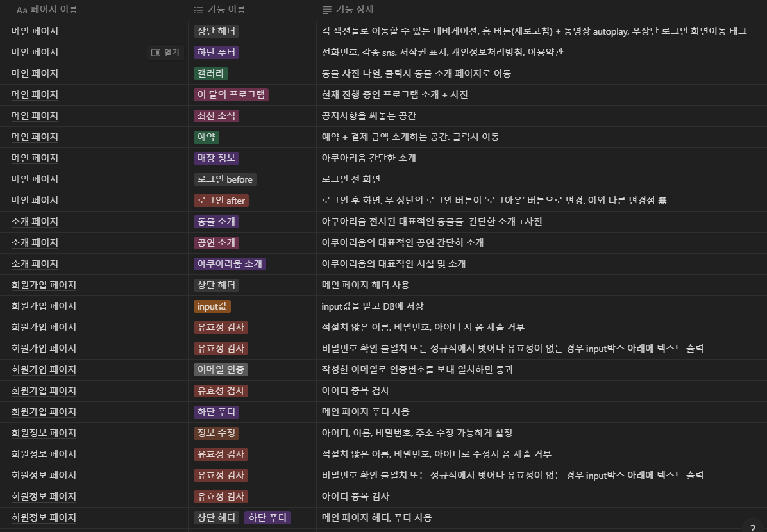Click cell '현재 진행 중인 프로그램 소개 + 사진'

point(395,94)
